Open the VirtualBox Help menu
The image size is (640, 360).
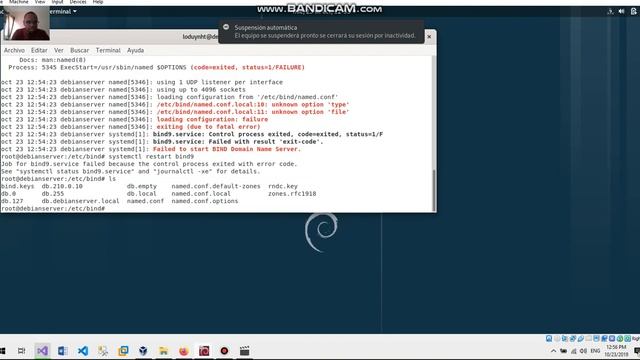coord(98,2)
